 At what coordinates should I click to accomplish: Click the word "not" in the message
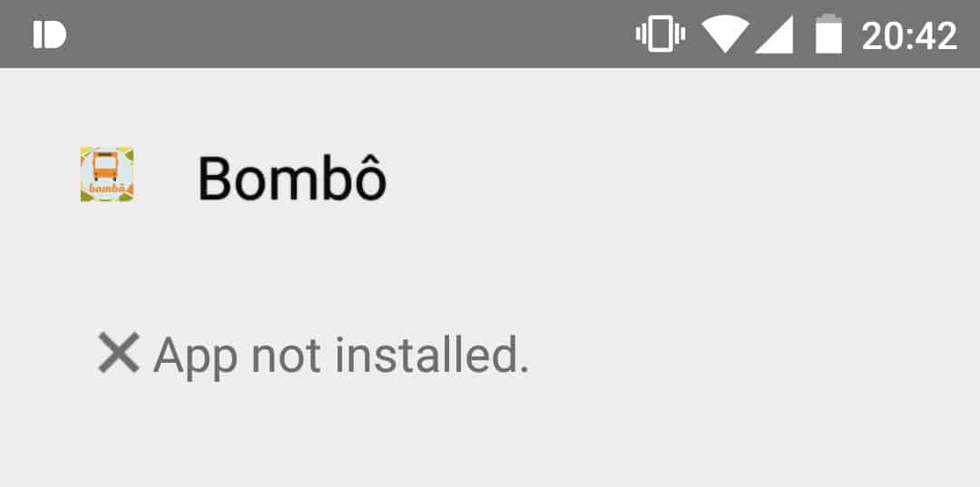tap(287, 356)
